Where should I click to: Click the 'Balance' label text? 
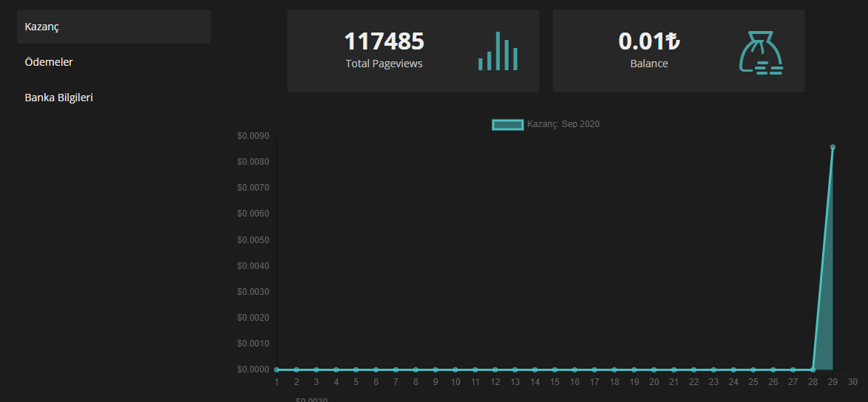coord(648,64)
